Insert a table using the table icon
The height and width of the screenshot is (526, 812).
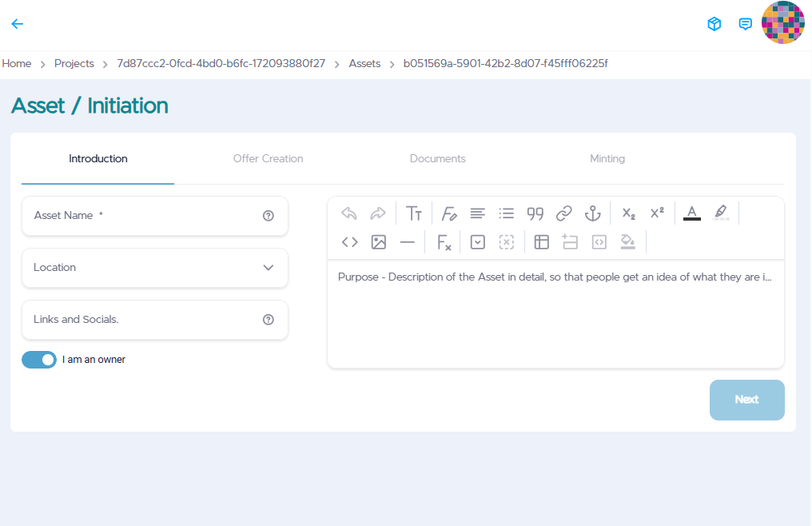click(541, 241)
